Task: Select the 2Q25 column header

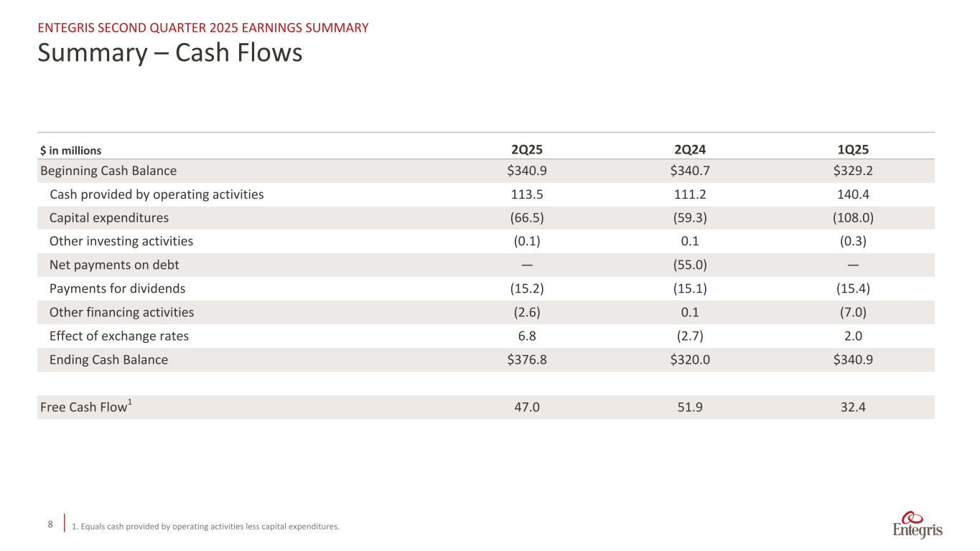Action: 526,150
